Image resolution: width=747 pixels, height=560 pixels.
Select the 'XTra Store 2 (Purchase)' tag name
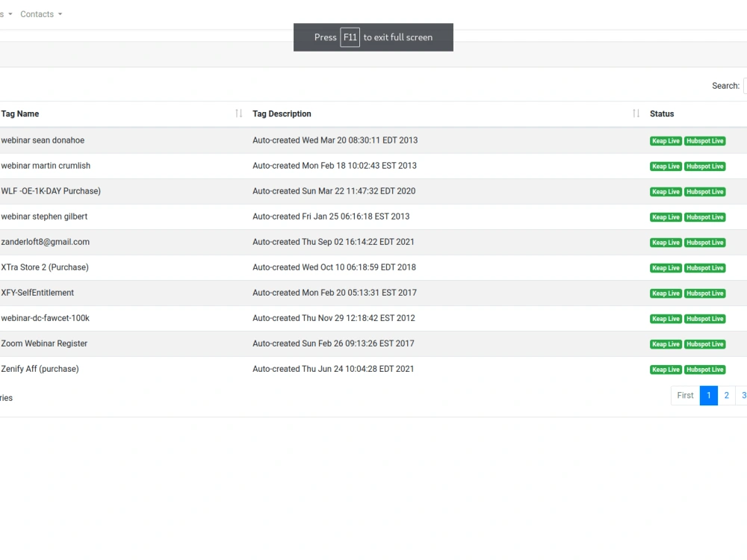tap(45, 267)
